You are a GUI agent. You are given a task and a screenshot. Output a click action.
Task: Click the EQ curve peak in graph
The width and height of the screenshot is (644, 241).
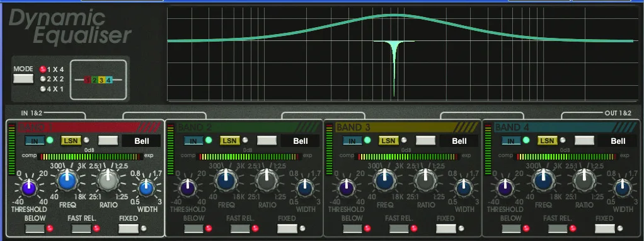[x=394, y=16]
